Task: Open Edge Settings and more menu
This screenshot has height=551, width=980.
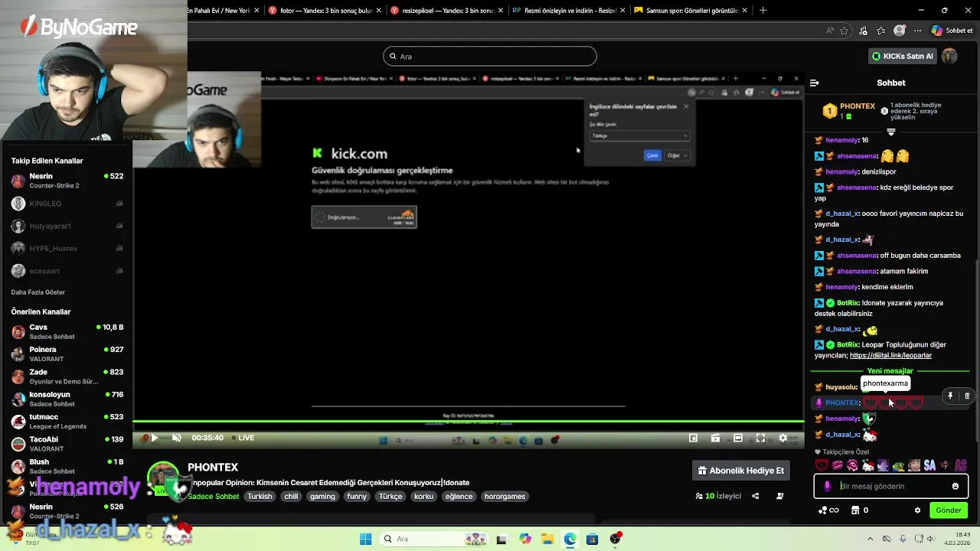Action: (x=917, y=31)
